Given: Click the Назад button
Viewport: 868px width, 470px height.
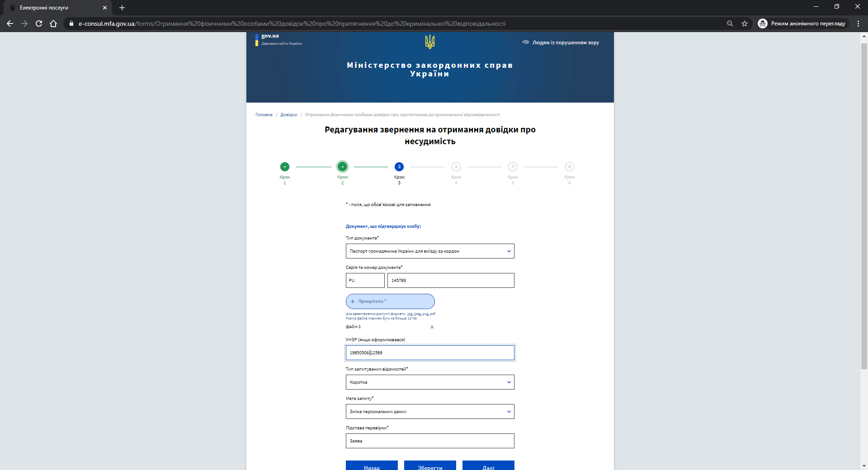Looking at the screenshot, I should pyautogui.click(x=372, y=465).
